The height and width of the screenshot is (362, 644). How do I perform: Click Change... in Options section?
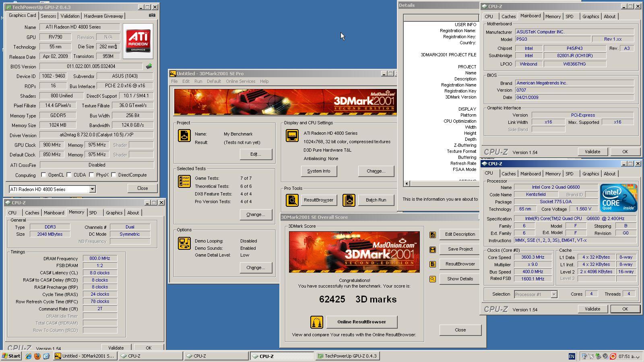tap(256, 267)
